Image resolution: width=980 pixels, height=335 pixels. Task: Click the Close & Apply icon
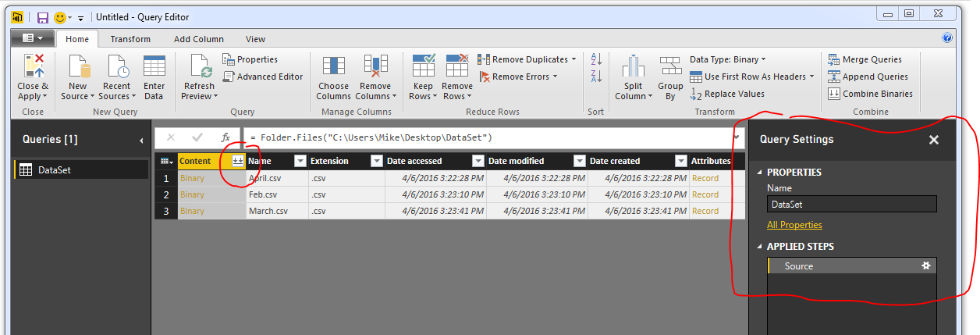[33, 66]
